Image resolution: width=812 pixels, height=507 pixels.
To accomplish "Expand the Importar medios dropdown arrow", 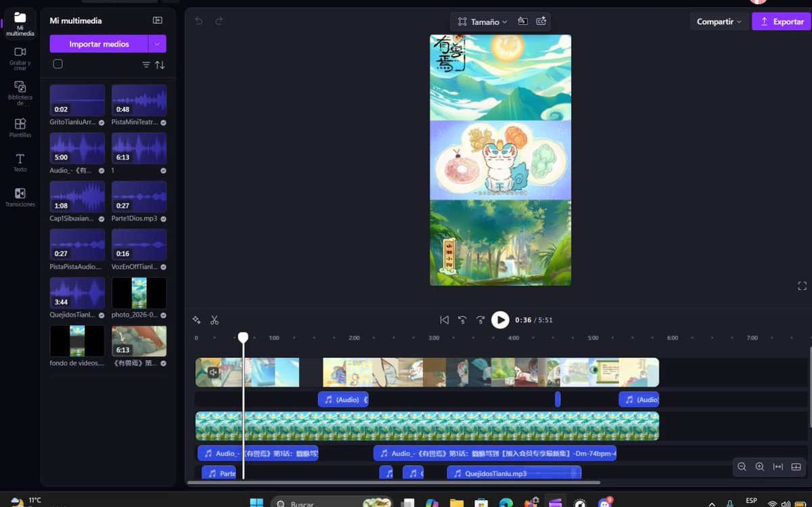I will [x=157, y=44].
